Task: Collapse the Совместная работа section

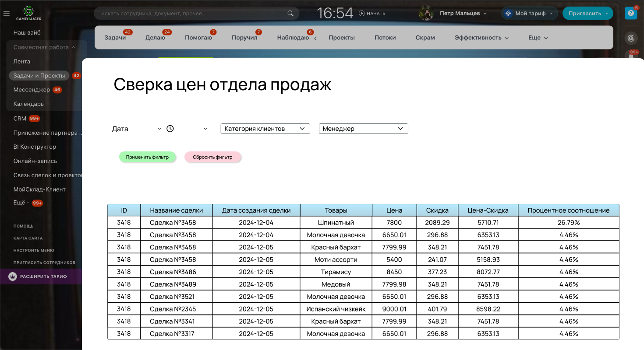Action: click(x=45, y=47)
